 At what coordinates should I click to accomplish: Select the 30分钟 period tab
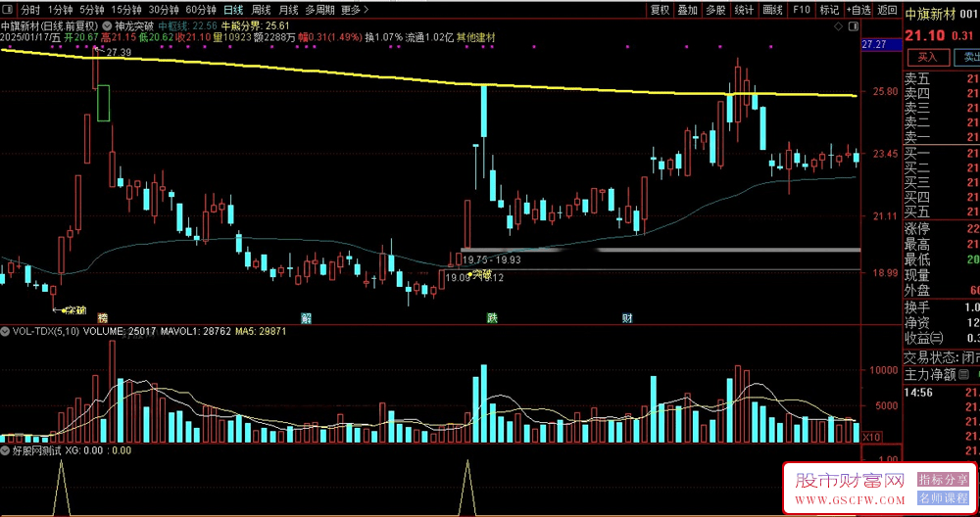(164, 10)
